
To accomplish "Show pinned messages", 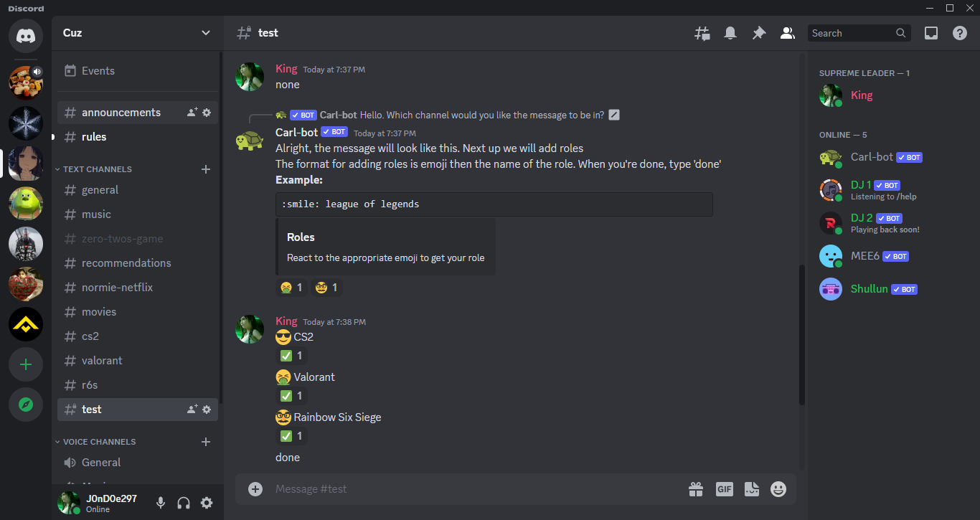I will pyautogui.click(x=758, y=33).
